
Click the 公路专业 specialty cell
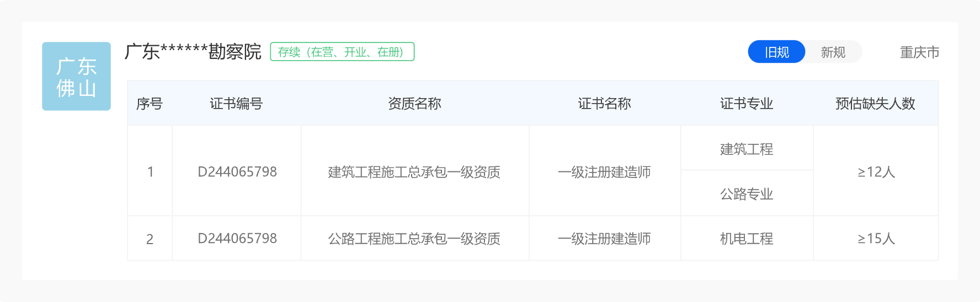click(x=747, y=194)
